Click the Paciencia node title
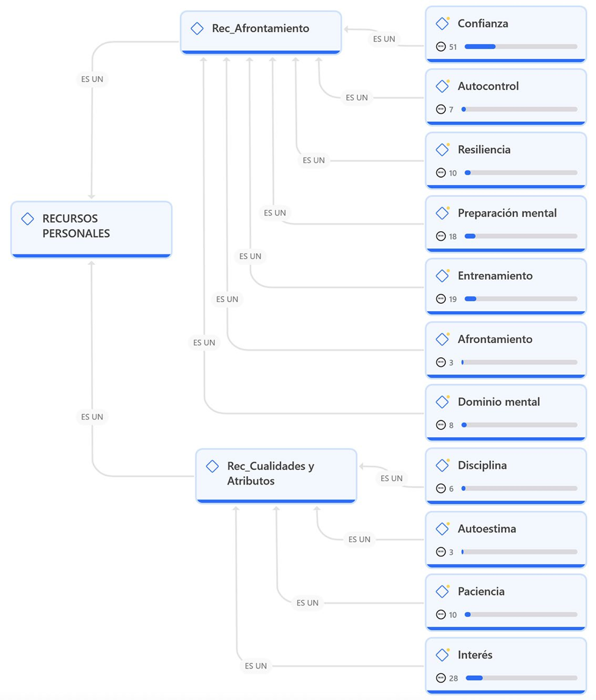 click(481, 592)
